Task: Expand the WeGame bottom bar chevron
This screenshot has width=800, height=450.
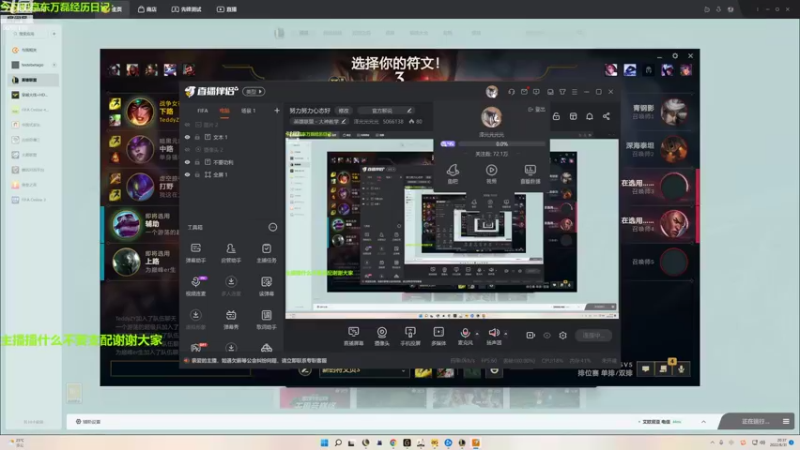Action: [704, 422]
